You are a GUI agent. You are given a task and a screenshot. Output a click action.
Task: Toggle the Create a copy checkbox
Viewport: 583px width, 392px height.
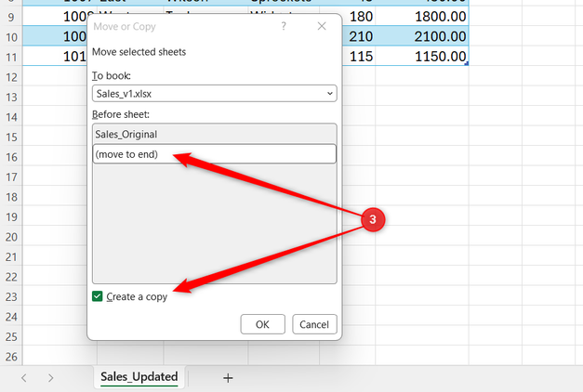(x=98, y=296)
